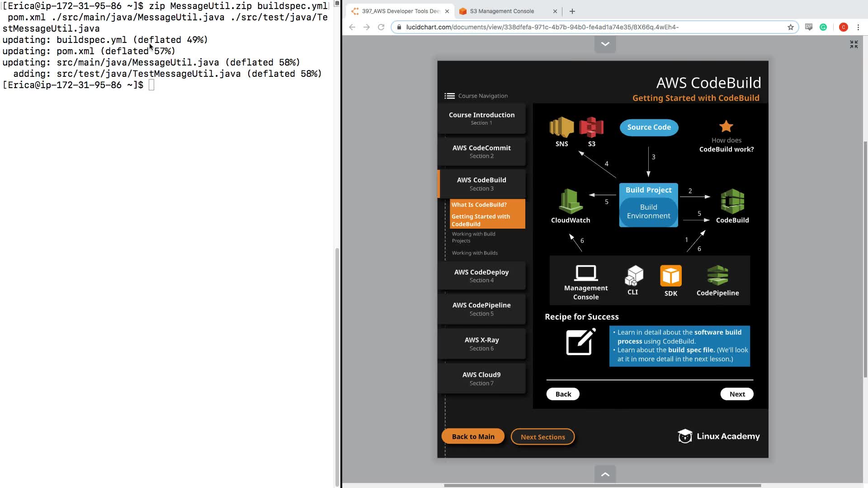Click the CLI cubes icon

pos(634,275)
